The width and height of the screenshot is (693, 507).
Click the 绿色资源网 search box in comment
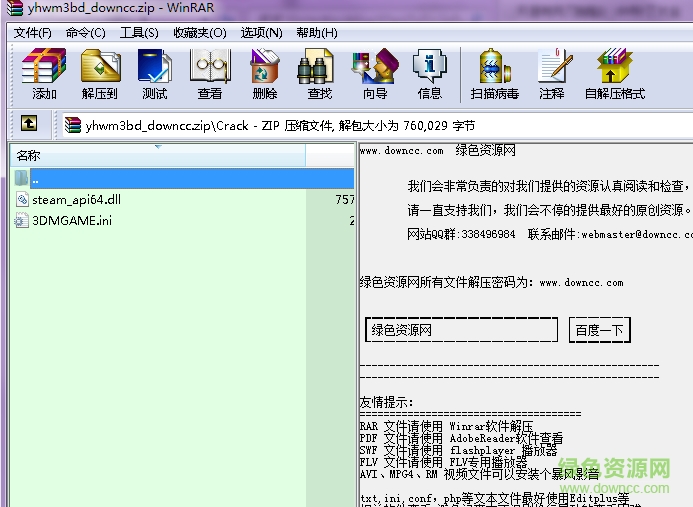(x=461, y=330)
